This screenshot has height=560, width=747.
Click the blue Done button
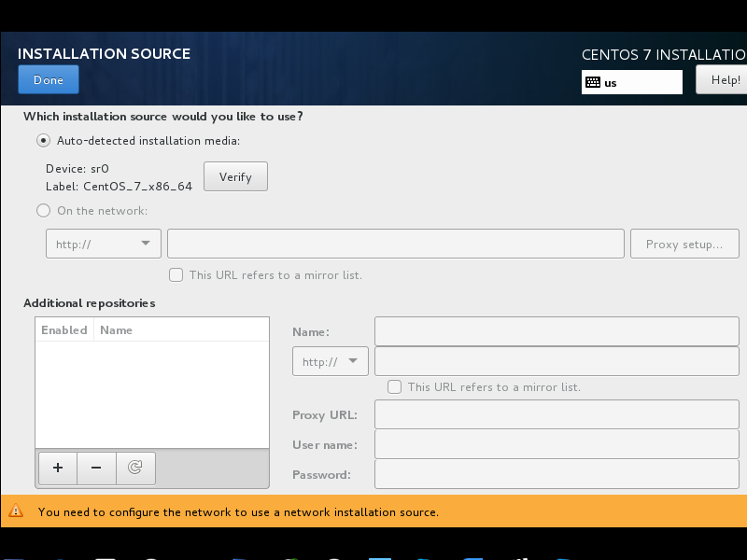[x=49, y=79]
